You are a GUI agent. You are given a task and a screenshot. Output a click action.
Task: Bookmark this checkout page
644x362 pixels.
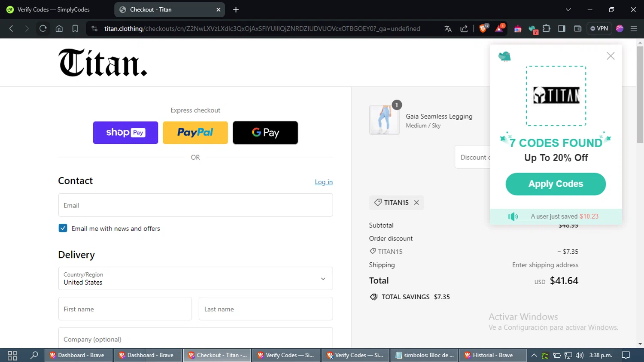(x=75, y=29)
